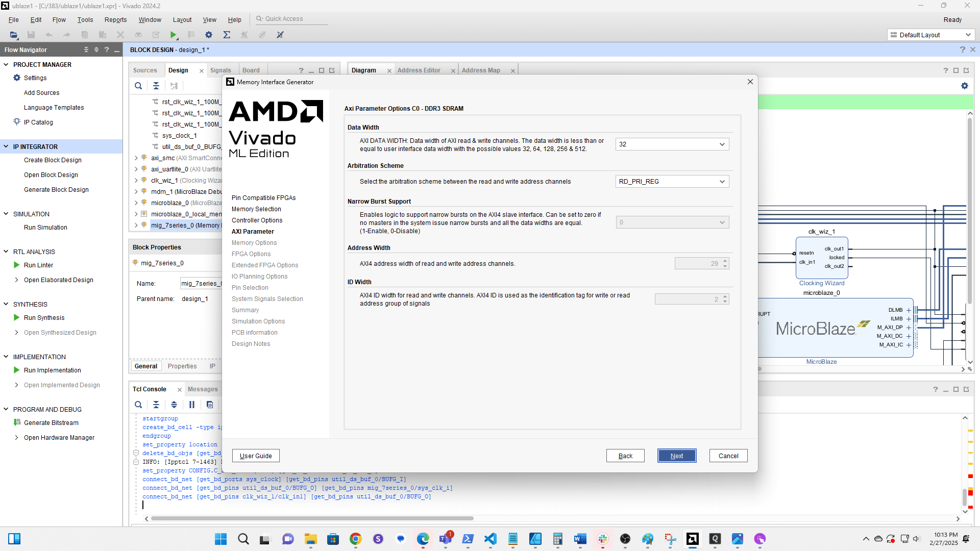Click the sigma Reports toolbar icon

pos(227,35)
